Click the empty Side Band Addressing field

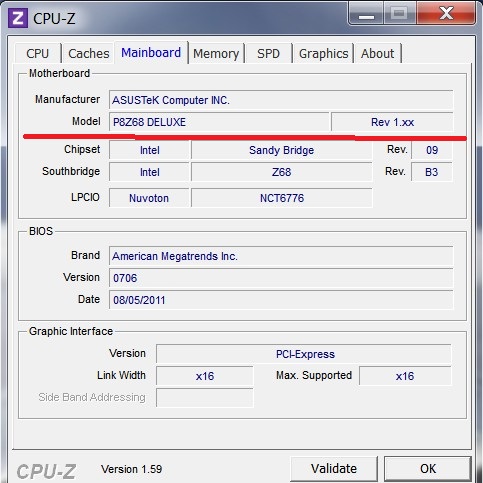point(205,397)
